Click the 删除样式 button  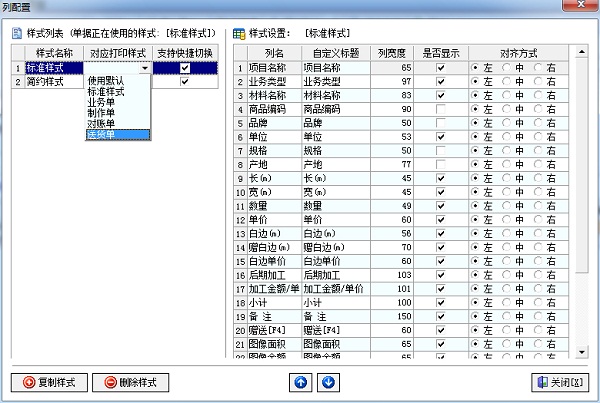point(130,382)
